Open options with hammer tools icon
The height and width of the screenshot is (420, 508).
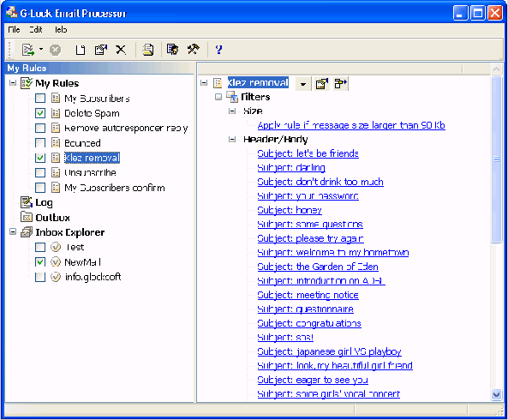(x=194, y=49)
